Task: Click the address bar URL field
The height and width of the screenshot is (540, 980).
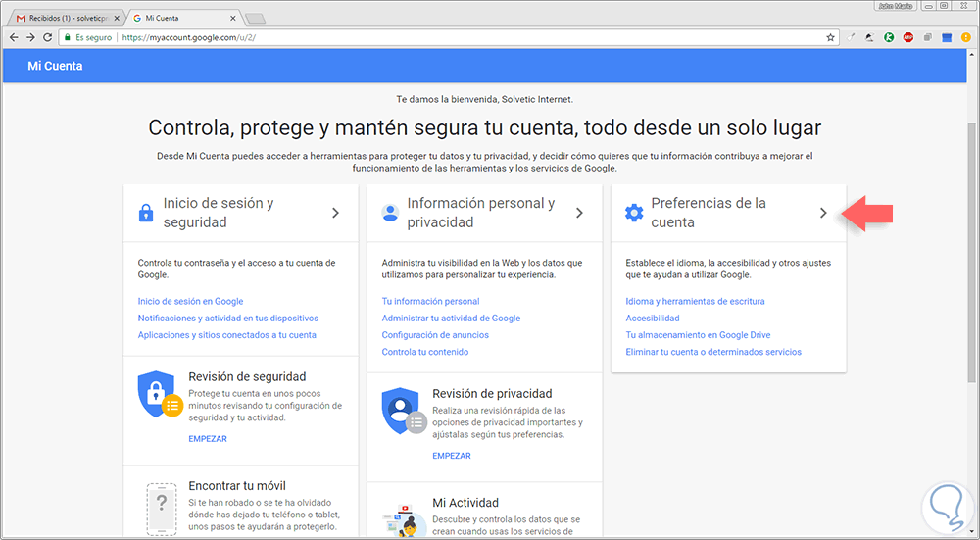Action: pyautogui.click(x=448, y=37)
